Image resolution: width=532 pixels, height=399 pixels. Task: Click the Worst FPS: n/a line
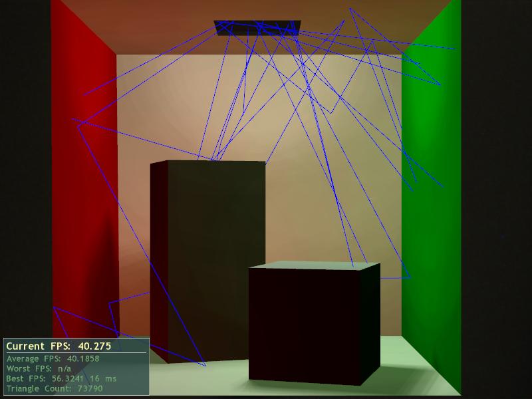point(39,368)
